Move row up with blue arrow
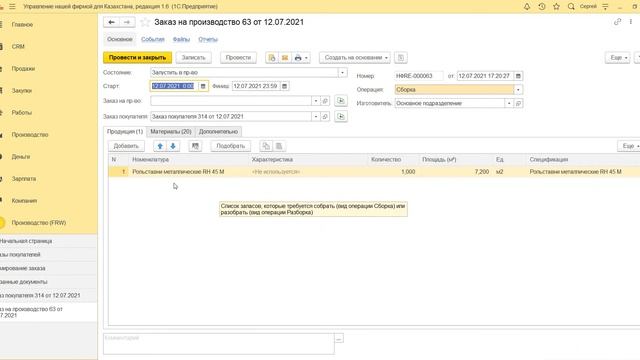 pos(160,146)
